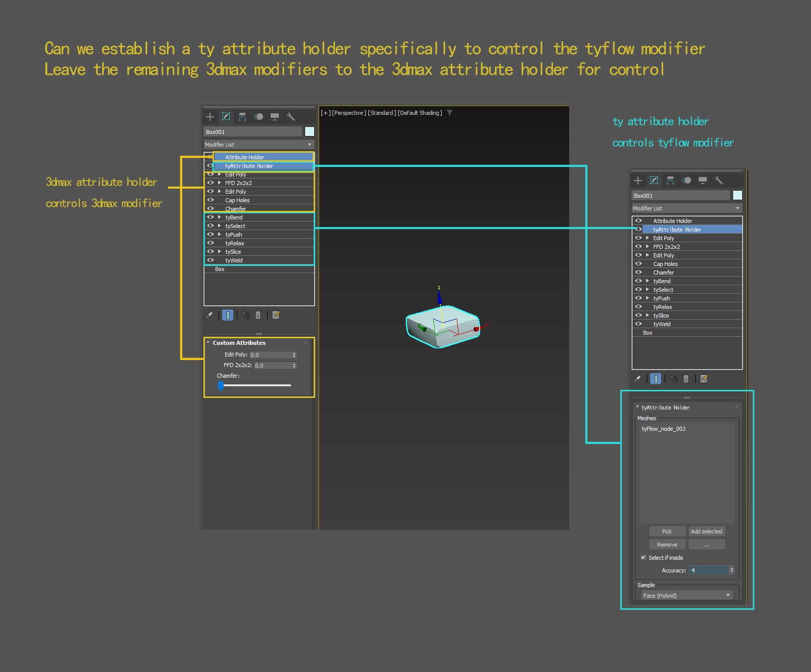
Task: Toggle visibility of tyRelax in left stack
Action: click(x=210, y=243)
